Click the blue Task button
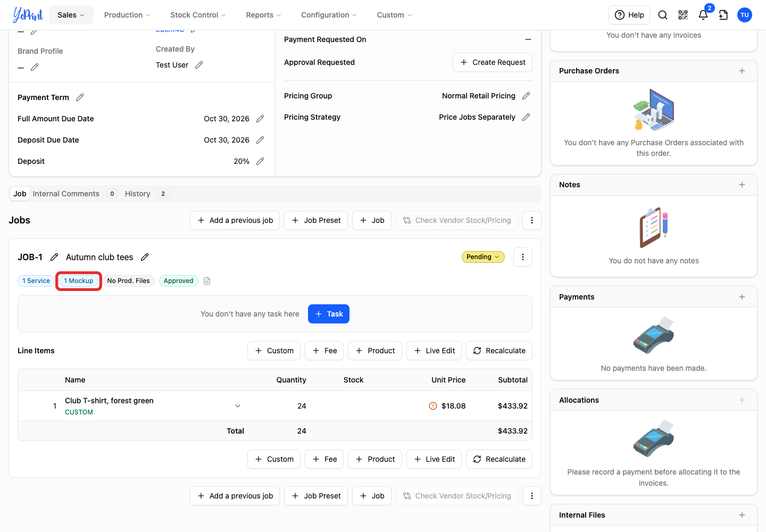 (x=329, y=314)
